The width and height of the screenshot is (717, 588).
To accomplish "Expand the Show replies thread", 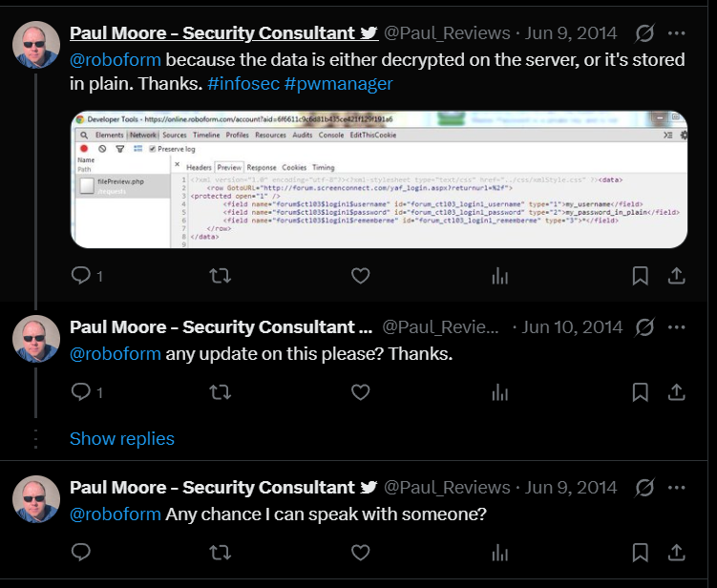I will [x=122, y=439].
